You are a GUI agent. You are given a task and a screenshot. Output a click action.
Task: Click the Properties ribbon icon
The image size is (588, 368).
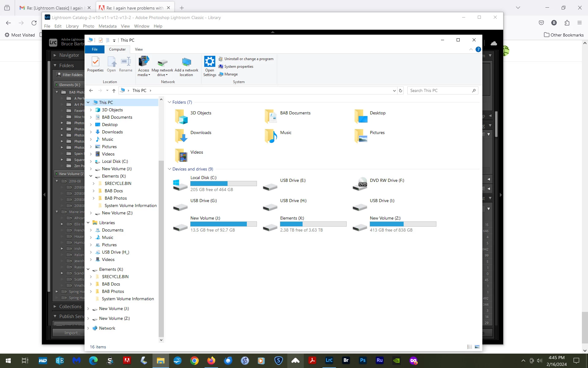[x=95, y=62]
